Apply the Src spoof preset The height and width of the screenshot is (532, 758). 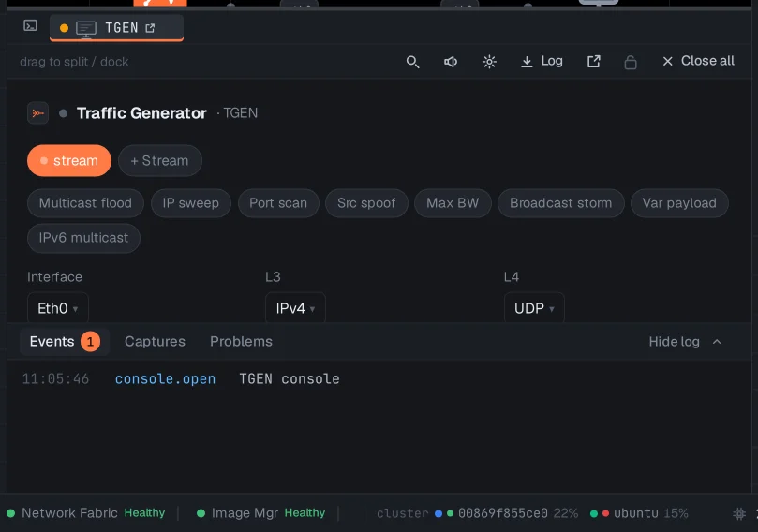tap(366, 203)
